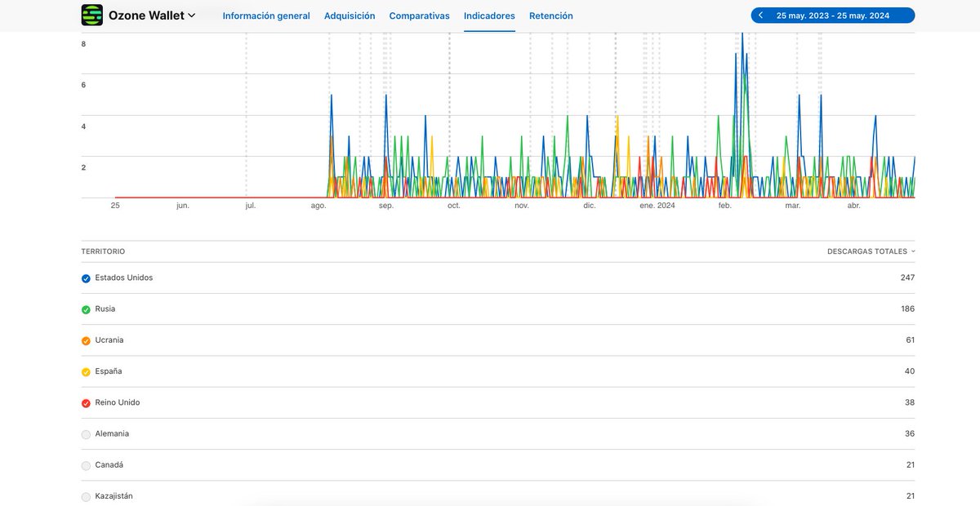
Task: Click the 247 downloads value
Action: coord(907,277)
